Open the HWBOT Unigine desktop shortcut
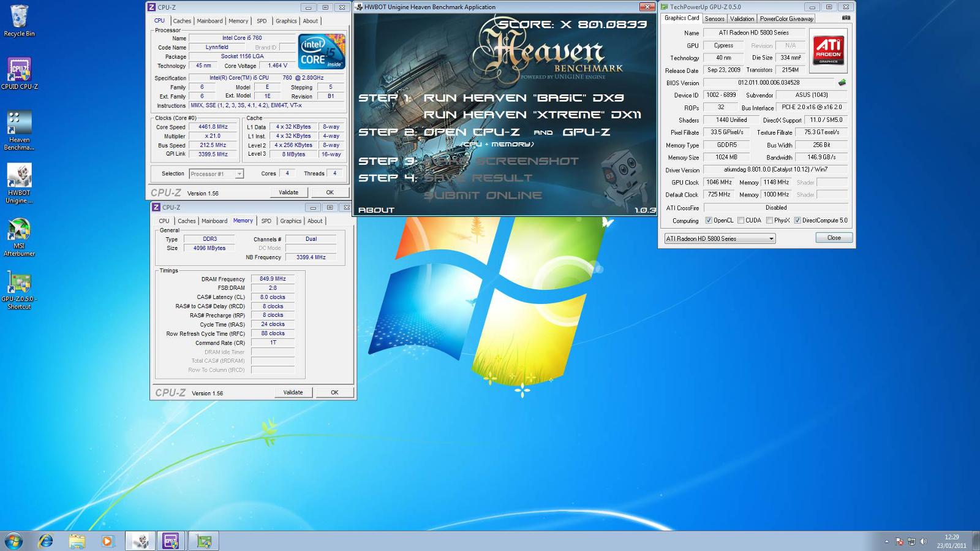 (x=19, y=183)
